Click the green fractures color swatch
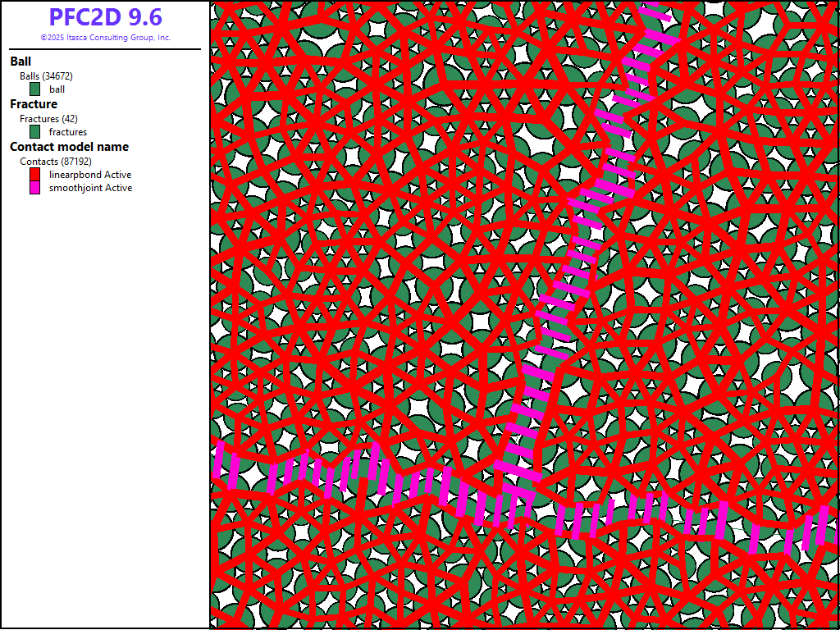 pos(34,132)
